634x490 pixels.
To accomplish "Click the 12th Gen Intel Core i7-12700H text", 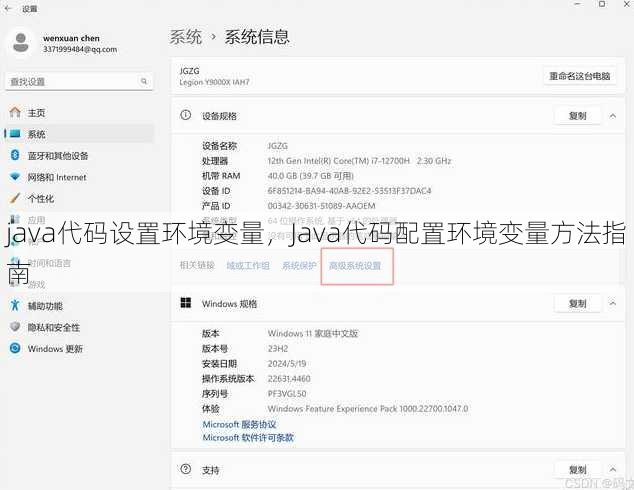I will click(359, 161).
